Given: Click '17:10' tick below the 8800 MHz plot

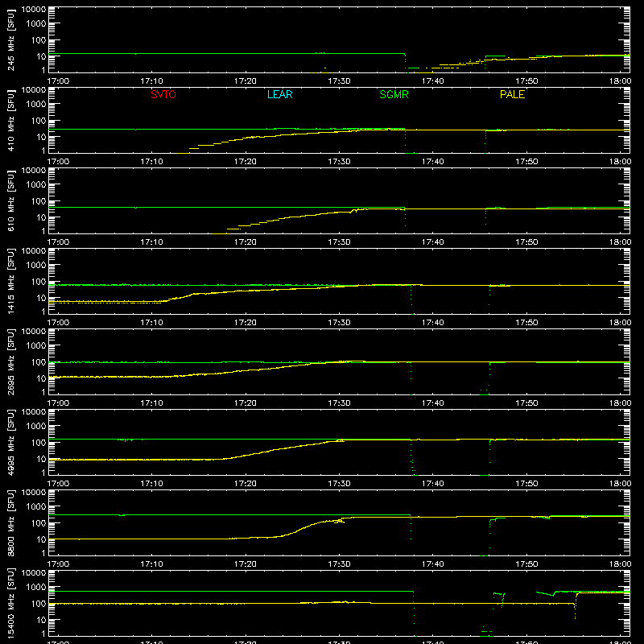Looking at the screenshot, I should click(151, 564).
